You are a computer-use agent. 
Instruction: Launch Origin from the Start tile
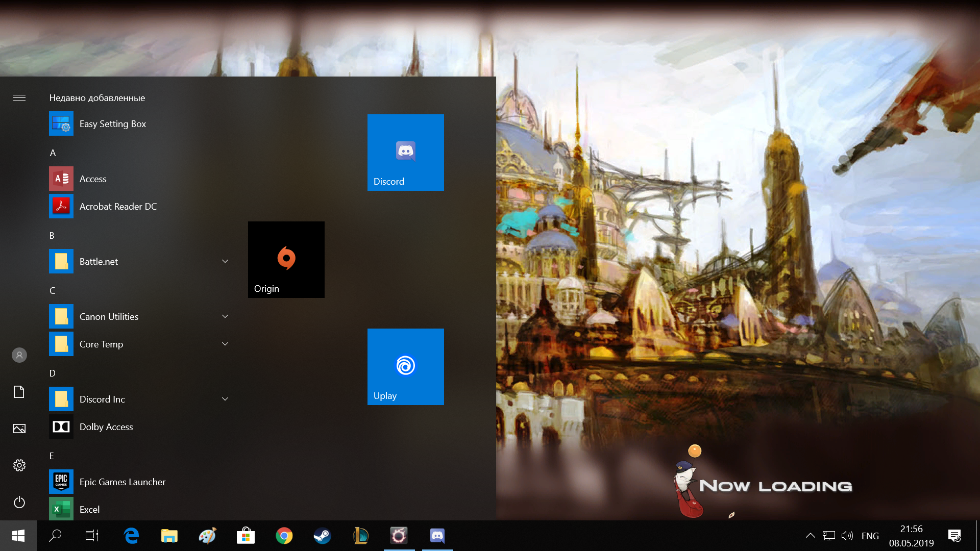pos(286,260)
